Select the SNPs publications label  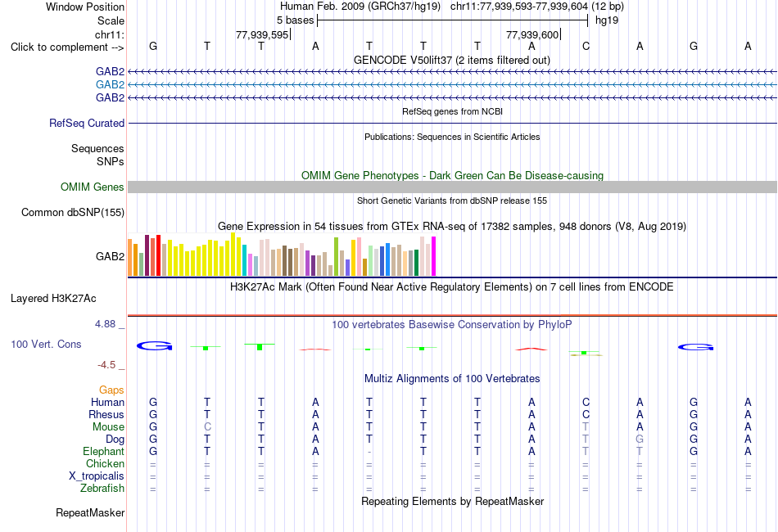111,161
